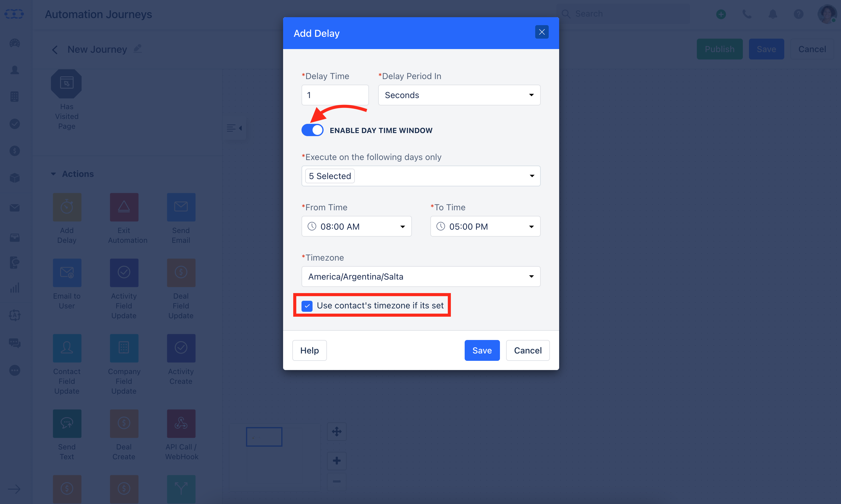Open the Dashboard sidebar icon
Screen dimensions: 841x504
15,43
